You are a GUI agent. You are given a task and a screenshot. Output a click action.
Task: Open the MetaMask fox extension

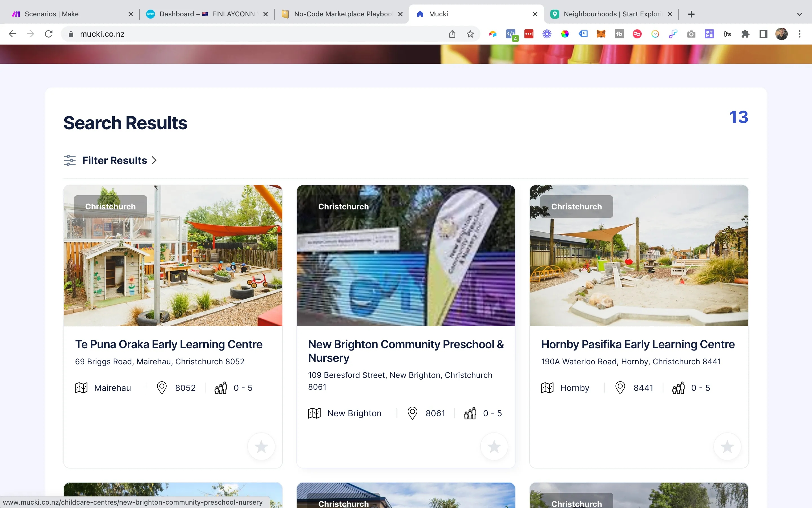coord(601,34)
